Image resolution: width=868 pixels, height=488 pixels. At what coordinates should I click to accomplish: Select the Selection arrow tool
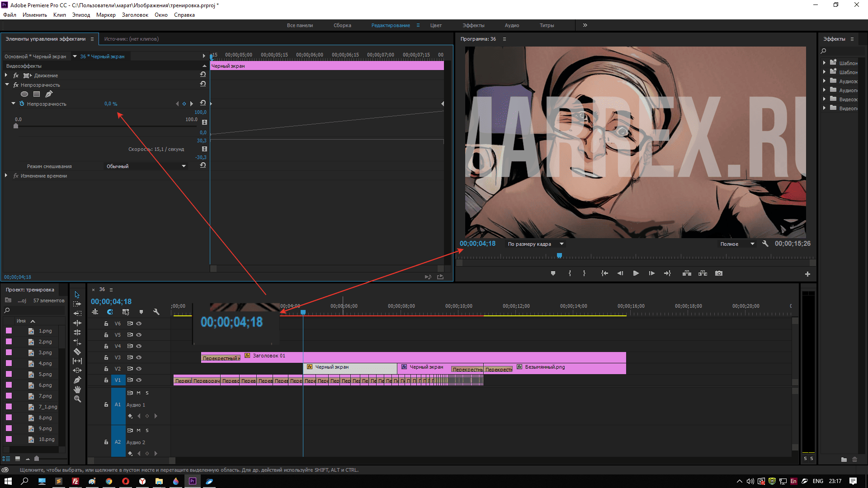click(x=77, y=295)
